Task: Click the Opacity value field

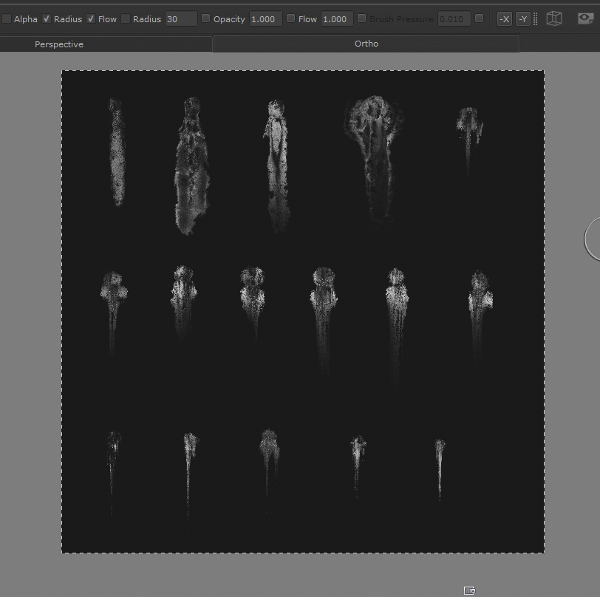Action: pos(264,19)
